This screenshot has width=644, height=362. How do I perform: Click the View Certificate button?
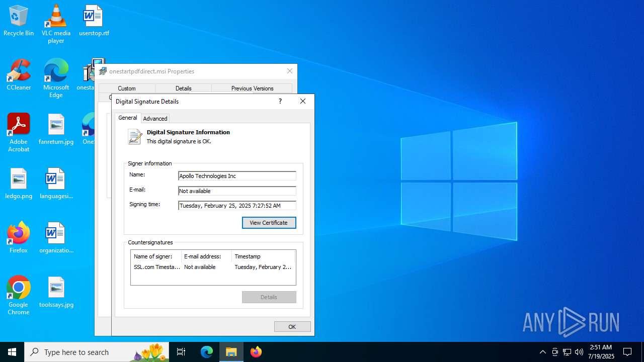[x=269, y=223]
